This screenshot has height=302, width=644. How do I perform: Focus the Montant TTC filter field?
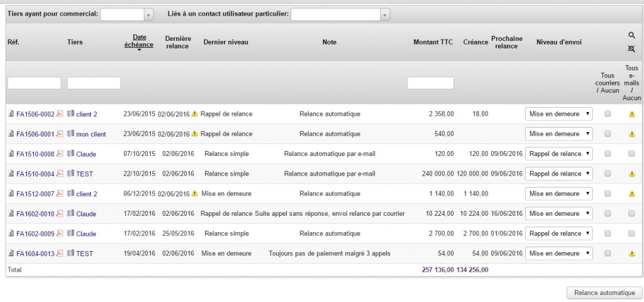pyautogui.click(x=430, y=83)
